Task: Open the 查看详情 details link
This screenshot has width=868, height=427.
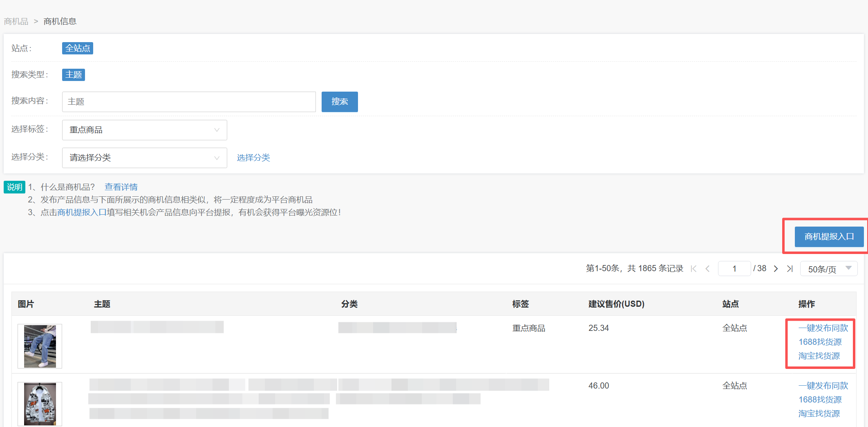Action: coord(121,187)
